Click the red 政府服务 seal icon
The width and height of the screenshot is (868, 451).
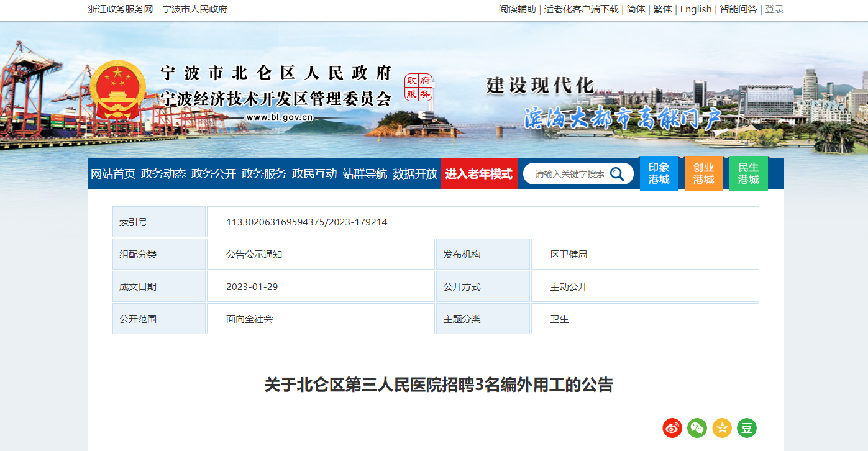click(418, 88)
